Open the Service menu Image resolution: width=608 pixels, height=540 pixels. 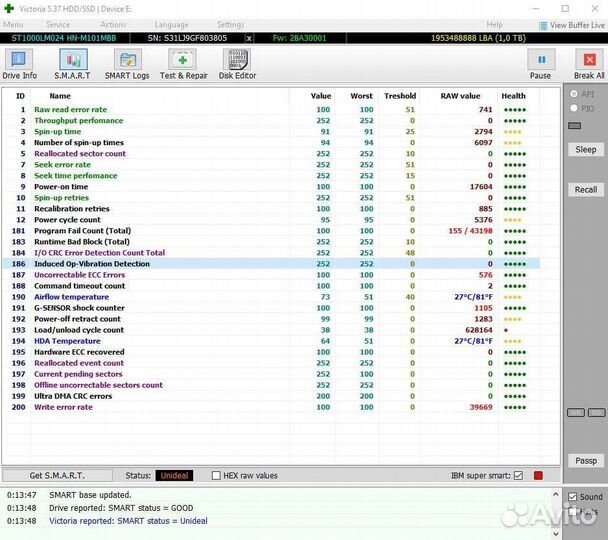coord(58,25)
